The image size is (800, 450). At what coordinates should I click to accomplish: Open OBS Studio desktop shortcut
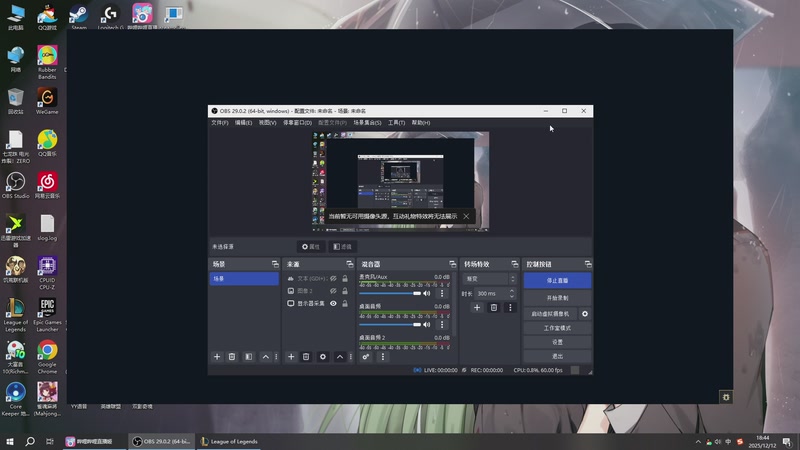(15, 185)
